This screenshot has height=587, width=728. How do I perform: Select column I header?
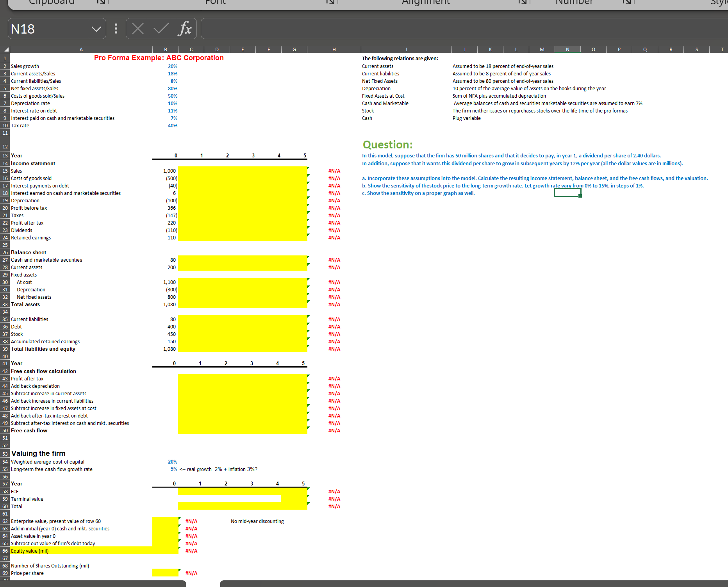406,49
